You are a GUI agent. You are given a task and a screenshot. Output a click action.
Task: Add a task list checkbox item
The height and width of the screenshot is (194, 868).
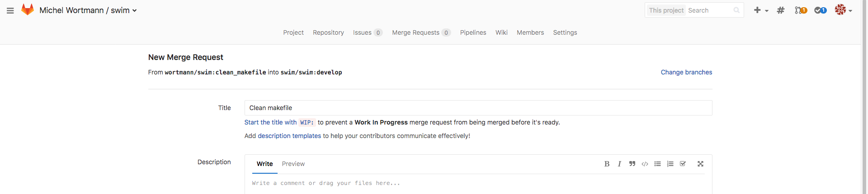[683, 164]
